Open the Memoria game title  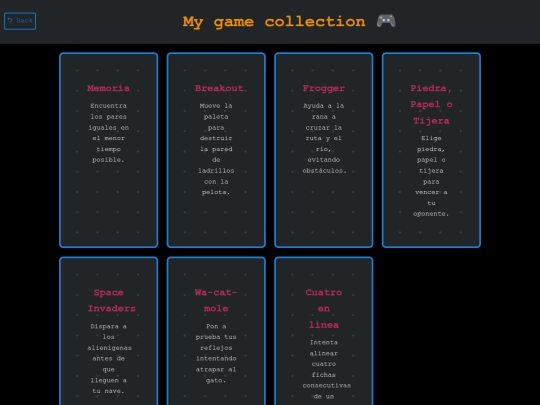pos(108,88)
